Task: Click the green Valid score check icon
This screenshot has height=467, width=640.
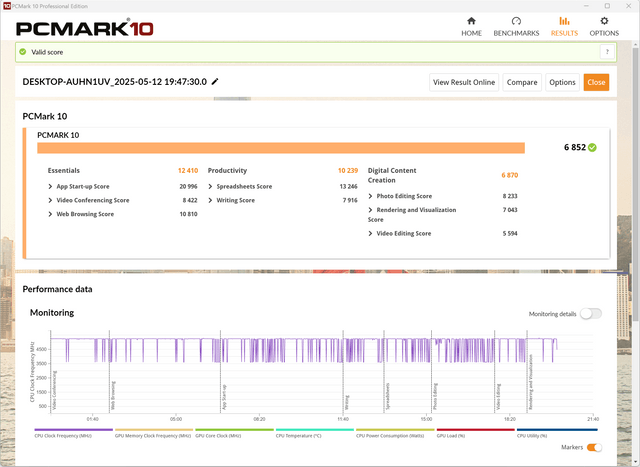Action: click(x=23, y=52)
